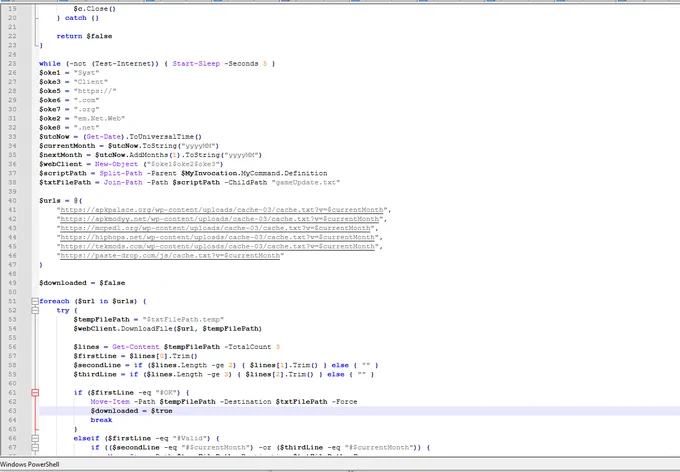Click '$thirdLine' variable assignment on line 59
Viewport: 680px width, 472px height.
coord(95,374)
